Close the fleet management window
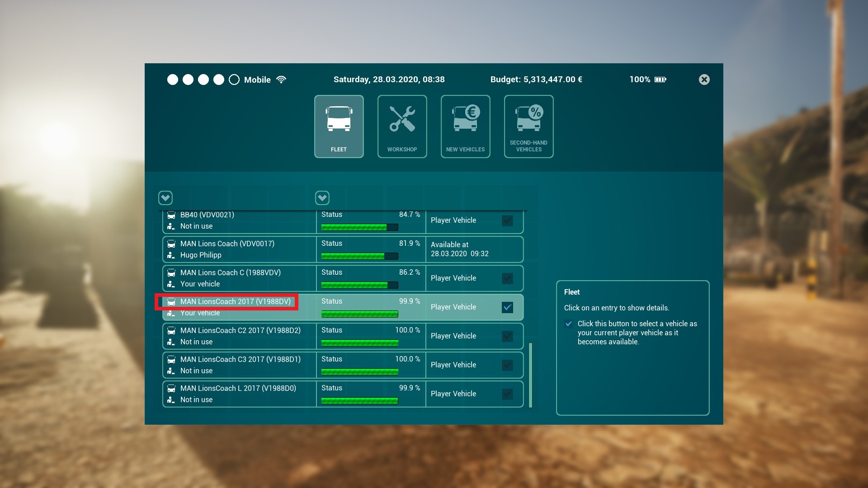This screenshot has width=868, height=488. tap(704, 80)
